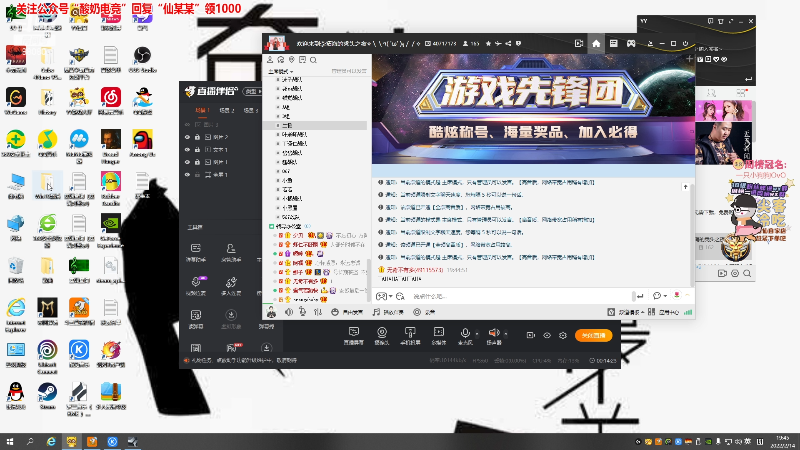
Task: Click the star favorite icon in channel header
Action: [488, 44]
